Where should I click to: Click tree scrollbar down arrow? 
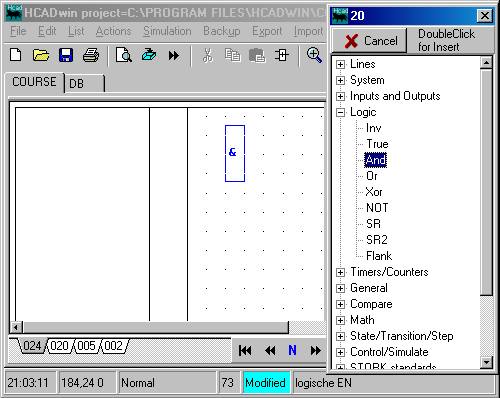(x=486, y=362)
